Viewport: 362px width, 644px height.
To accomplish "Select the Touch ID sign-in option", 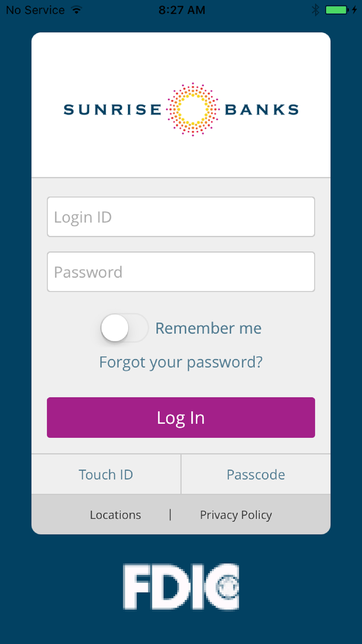I will pyautogui.click(x=106, y=475).
